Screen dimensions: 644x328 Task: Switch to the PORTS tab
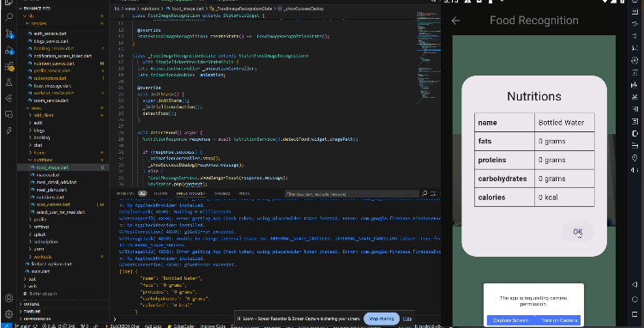click(244, 193)
